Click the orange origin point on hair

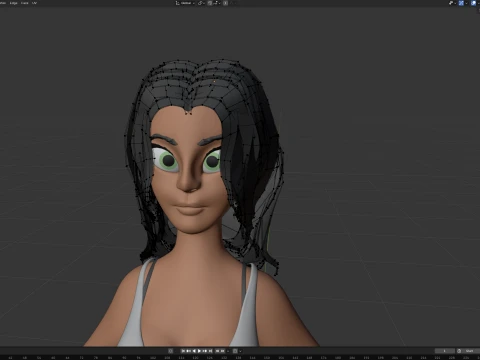(x=214, y=81)
